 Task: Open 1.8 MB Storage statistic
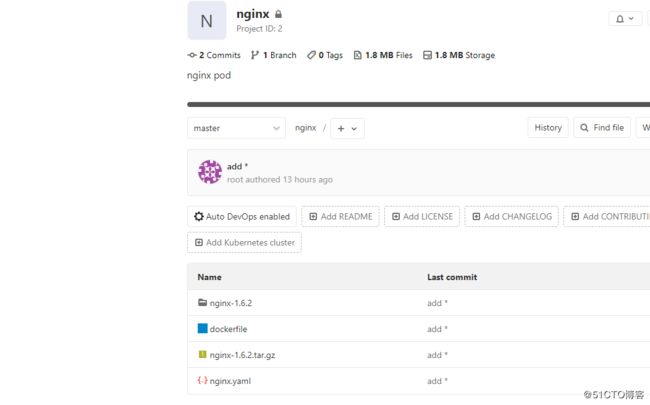(459, 55)
